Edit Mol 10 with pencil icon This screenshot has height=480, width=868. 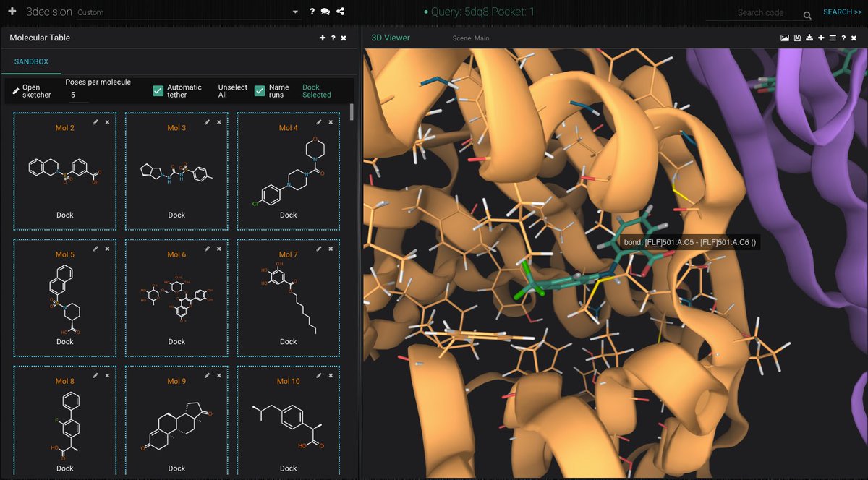[x=319, y=375]
